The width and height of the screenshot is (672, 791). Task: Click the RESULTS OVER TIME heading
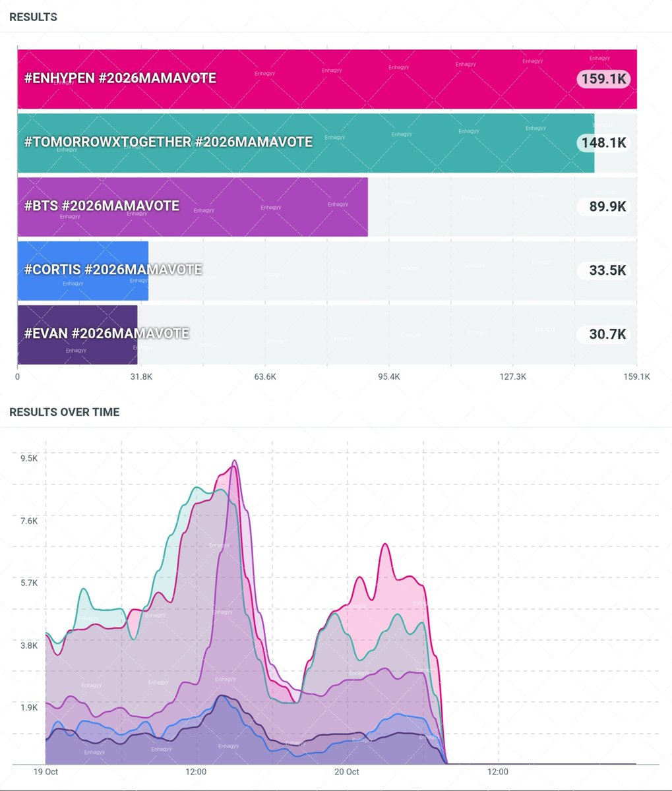[65, 412]
